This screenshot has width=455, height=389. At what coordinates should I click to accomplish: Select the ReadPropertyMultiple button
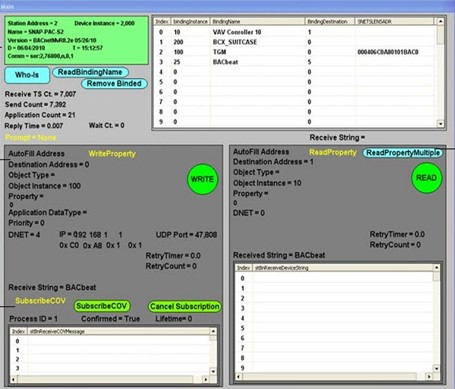(402, 153)
